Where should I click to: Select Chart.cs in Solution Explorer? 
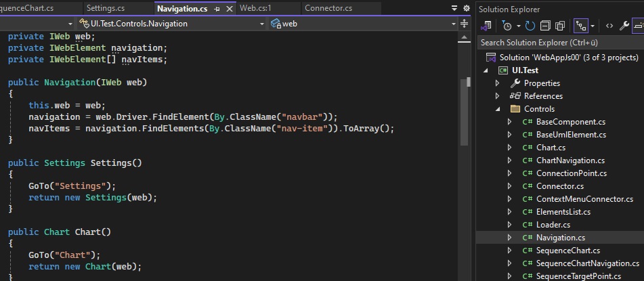click(x=551, y=148)
